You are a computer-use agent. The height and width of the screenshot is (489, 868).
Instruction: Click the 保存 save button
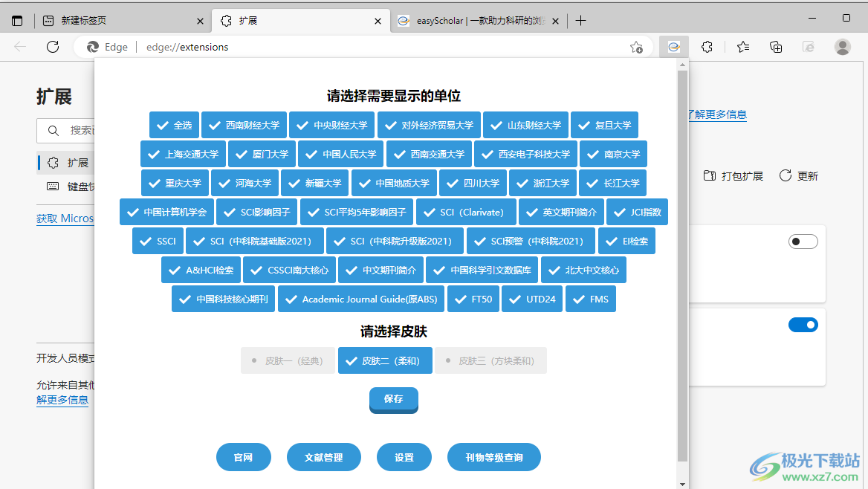(x=394, y=399)
